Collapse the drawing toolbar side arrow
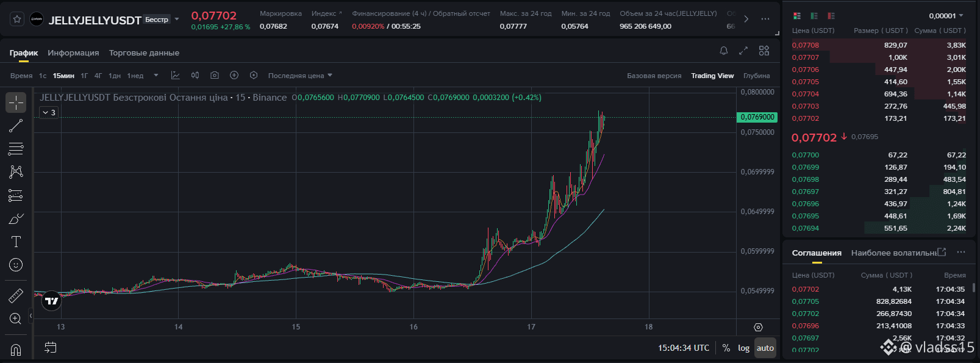The height and width of the screenshot is (363, 980). click(x=30, y=316)
